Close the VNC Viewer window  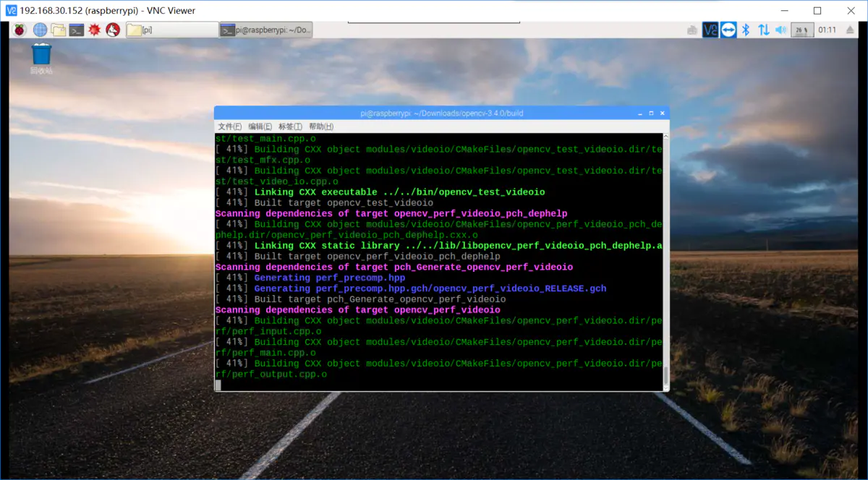pyautogui.click(x=851, y=10)
